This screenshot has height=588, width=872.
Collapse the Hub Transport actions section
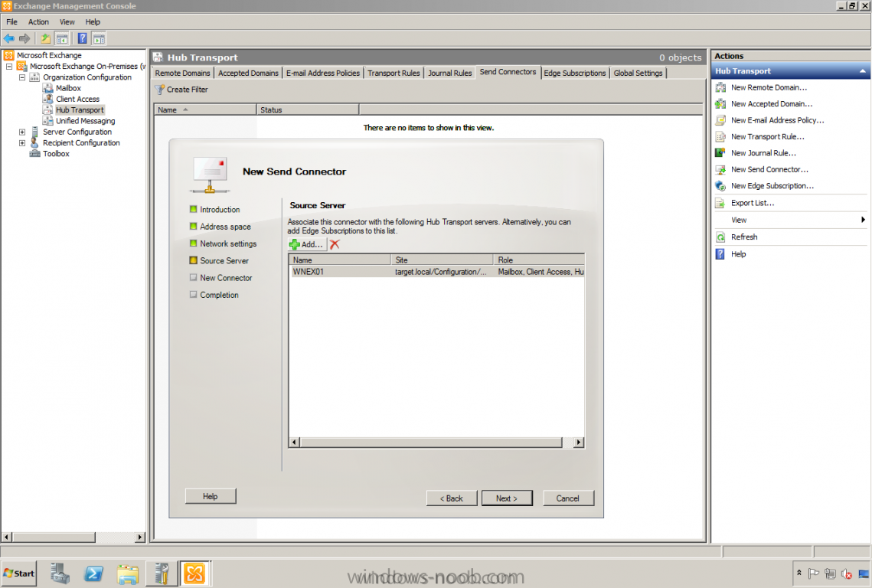(x=863, y=71)
